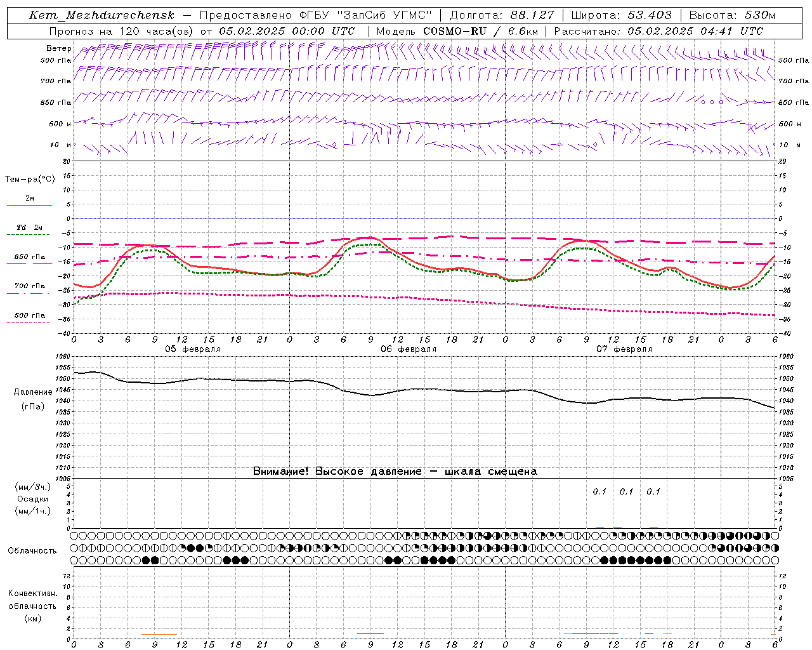The width and height of the screenshot is (812, 650).
Task: Click the Облачность cloud cover label
Action: coord(32,551)
